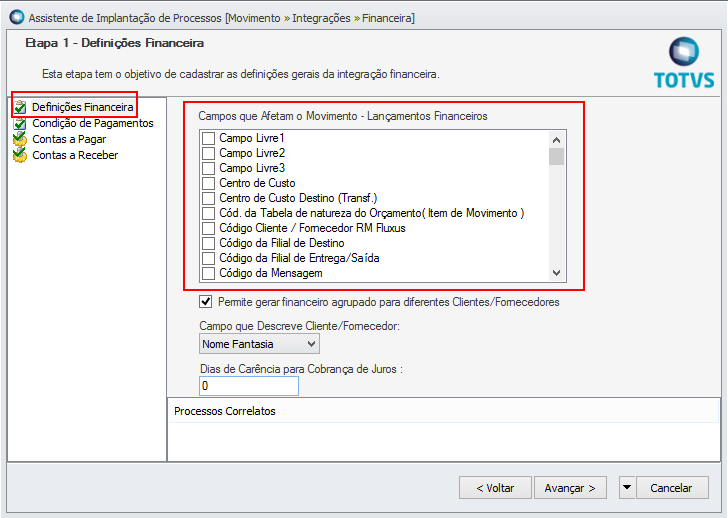Tick Centro de Custo Destino (Transf.) checkbox
This screenshot has width=728, height=518.
click(x=208, y=198)
